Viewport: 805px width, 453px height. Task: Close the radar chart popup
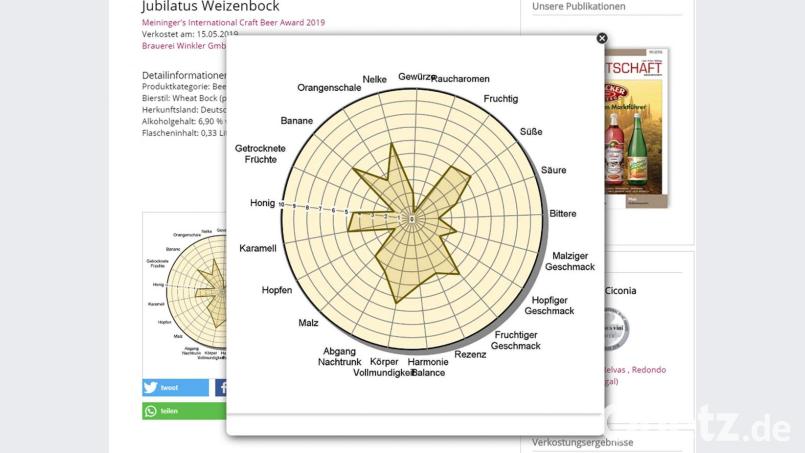[x=602, y=38]
